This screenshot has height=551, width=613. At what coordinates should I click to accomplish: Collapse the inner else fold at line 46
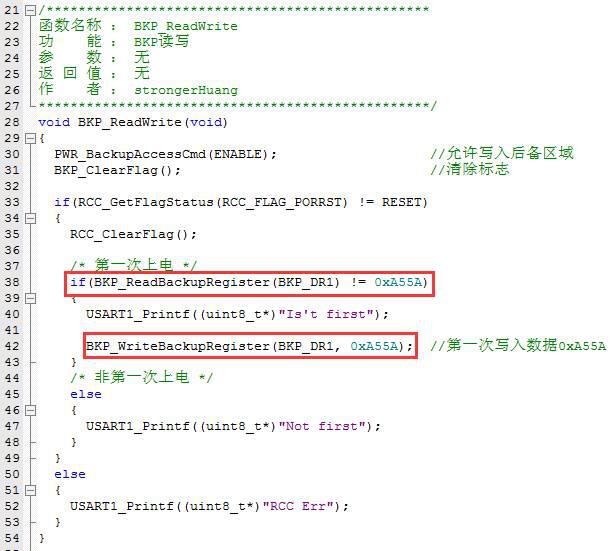(30, 410)
